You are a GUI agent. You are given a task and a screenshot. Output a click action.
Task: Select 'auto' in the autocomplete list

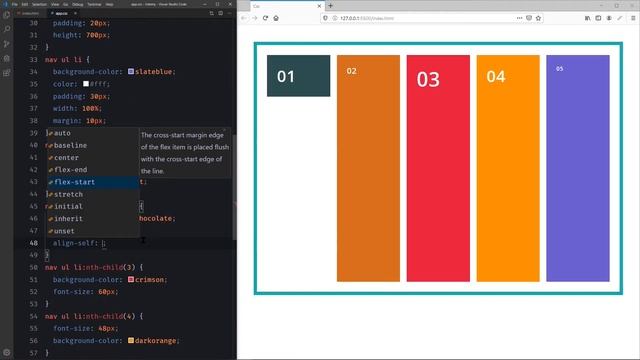93,133
